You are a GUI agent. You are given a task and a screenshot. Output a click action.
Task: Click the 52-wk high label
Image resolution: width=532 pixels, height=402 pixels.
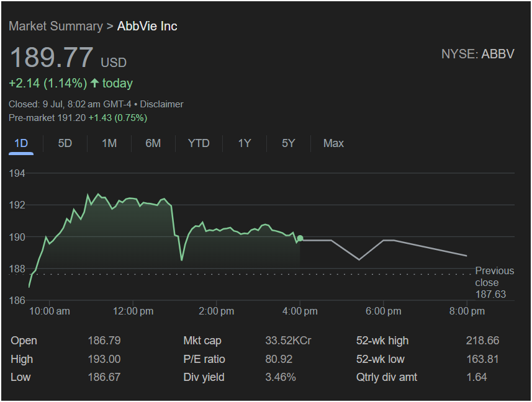point(382,341)
